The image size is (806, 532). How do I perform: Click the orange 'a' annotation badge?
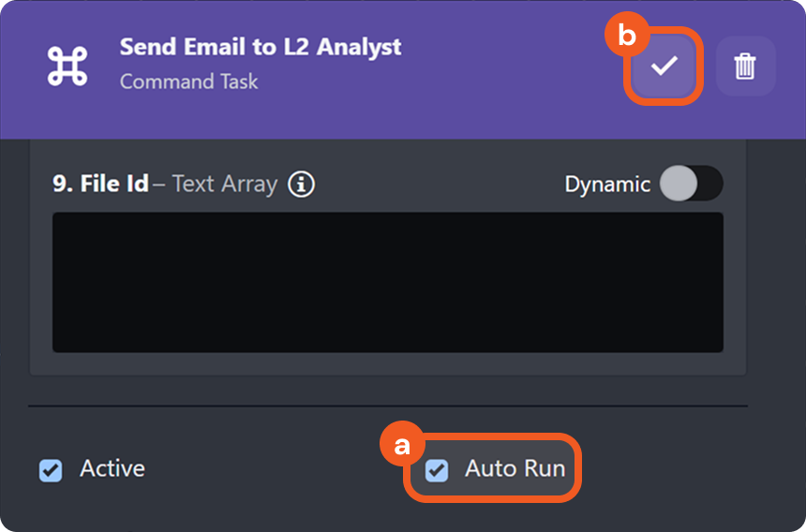[x=401, y=448]
